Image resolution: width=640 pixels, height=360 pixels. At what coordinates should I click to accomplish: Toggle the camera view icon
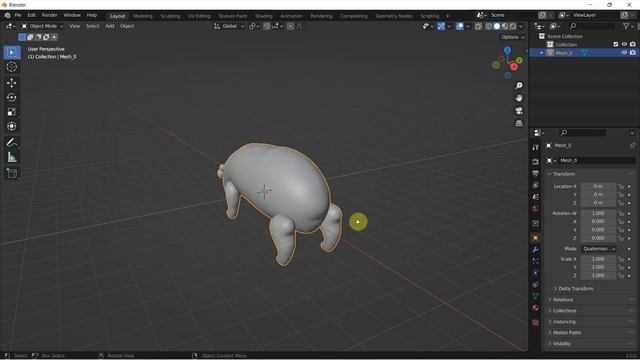coord(519,111)
